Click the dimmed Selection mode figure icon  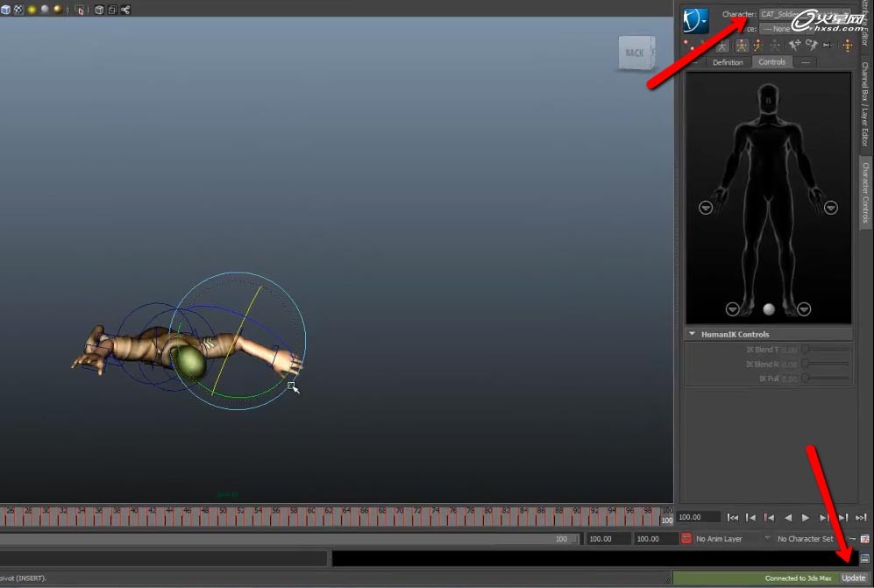click(775, 46)
